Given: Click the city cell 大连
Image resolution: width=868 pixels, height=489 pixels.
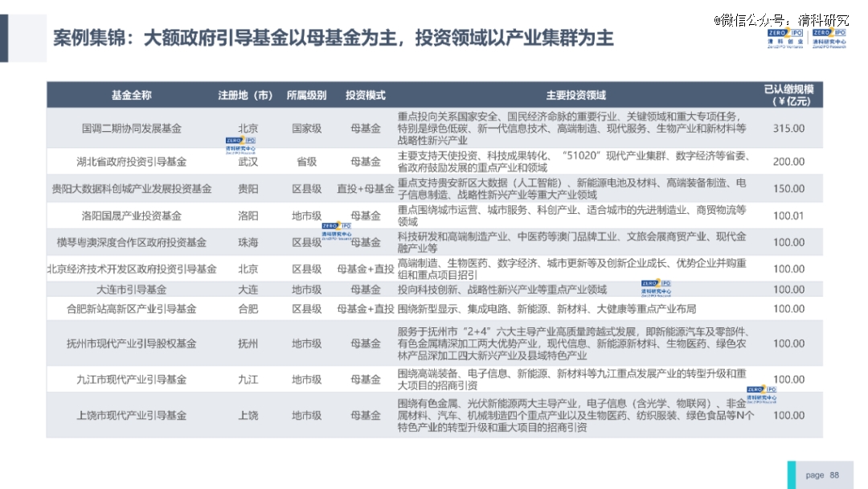Looking at the screenshot, I should (248, 290).
